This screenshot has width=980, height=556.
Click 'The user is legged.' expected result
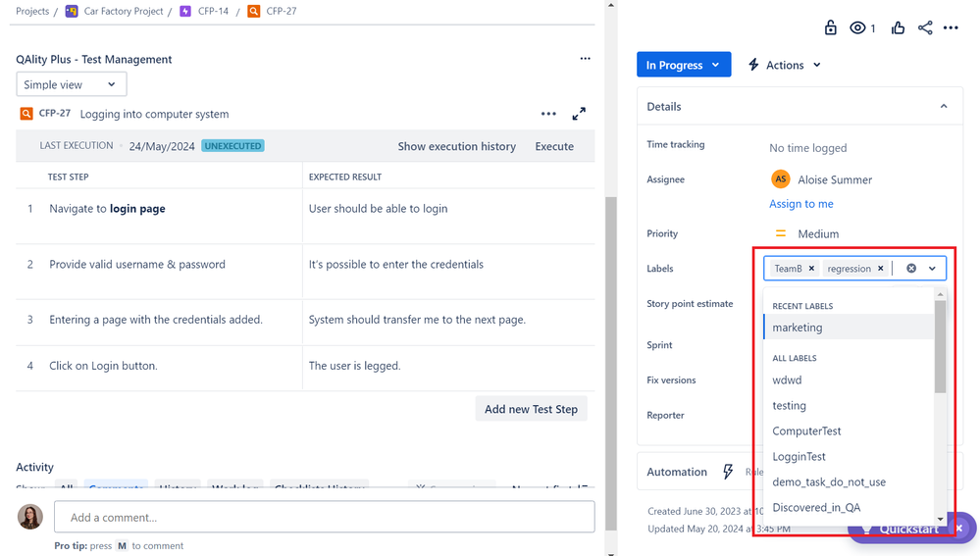coord(354,366)
